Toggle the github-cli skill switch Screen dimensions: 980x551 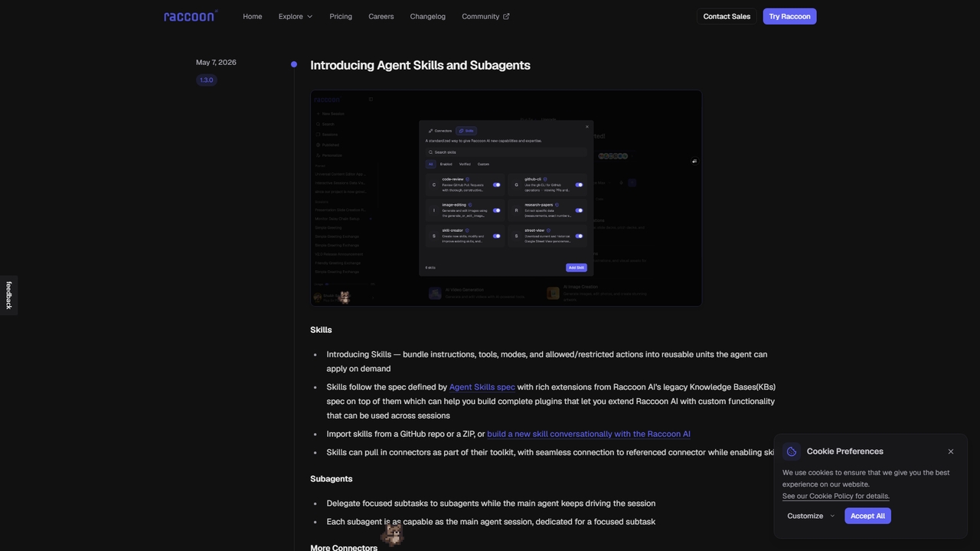[x=579, y=185]
